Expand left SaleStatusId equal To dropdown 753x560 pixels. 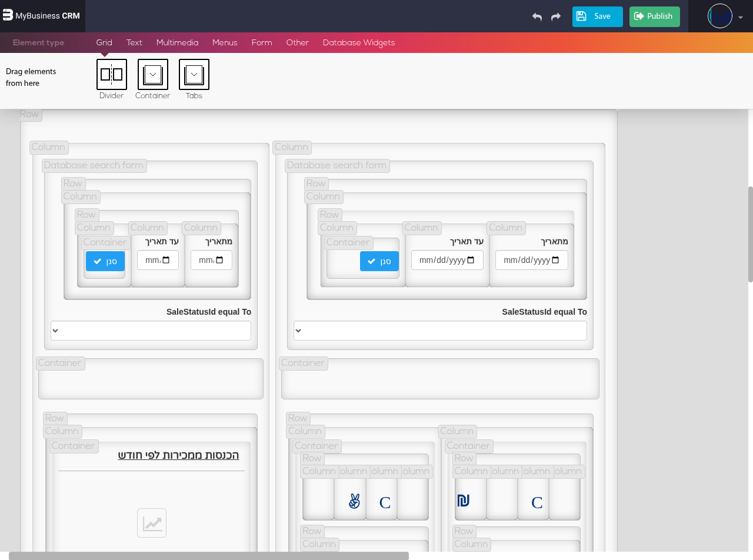click(x=151, y=331)
